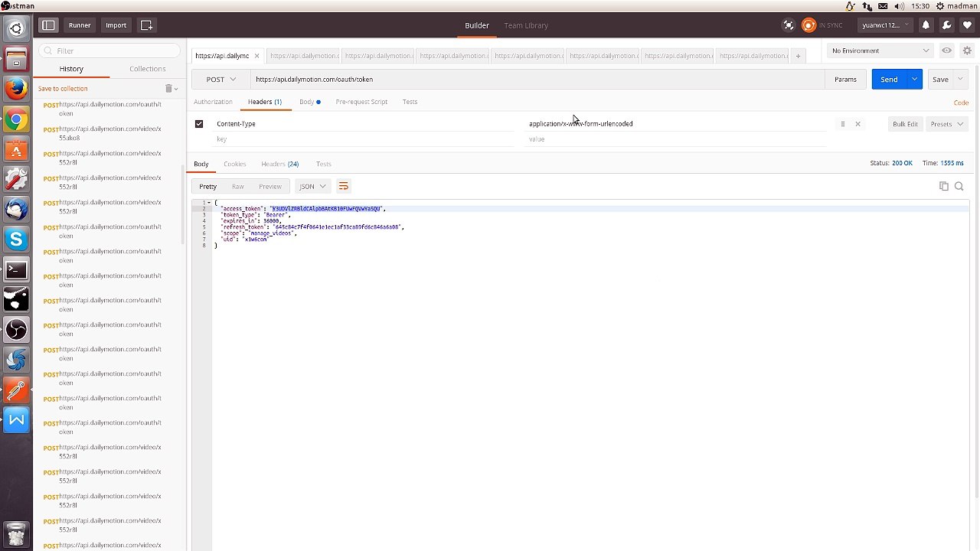The height and width of the screenshot is (551, 980).
Task: Click into the request URL field
Action: pos(537,79)
